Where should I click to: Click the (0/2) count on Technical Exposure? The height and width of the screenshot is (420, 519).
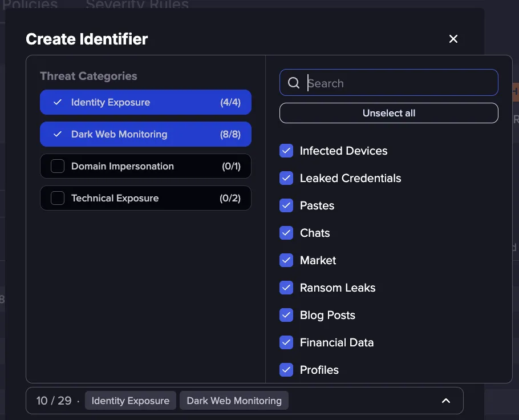(230, 198)
